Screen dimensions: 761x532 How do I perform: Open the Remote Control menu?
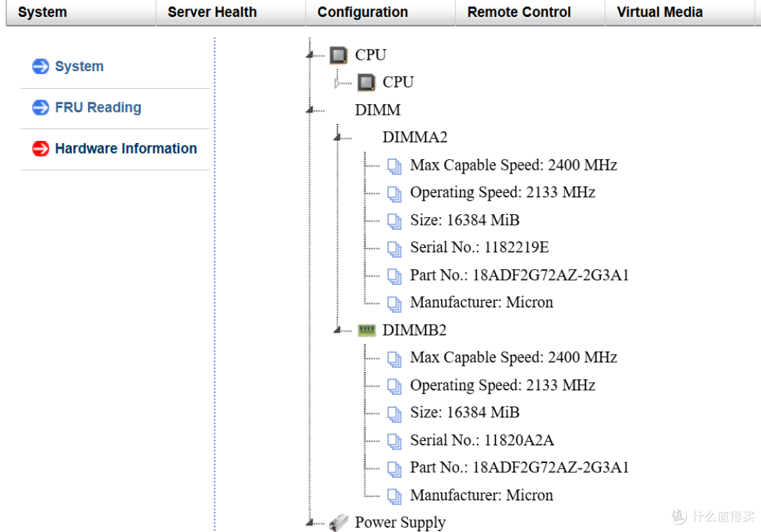click(519, 12)
